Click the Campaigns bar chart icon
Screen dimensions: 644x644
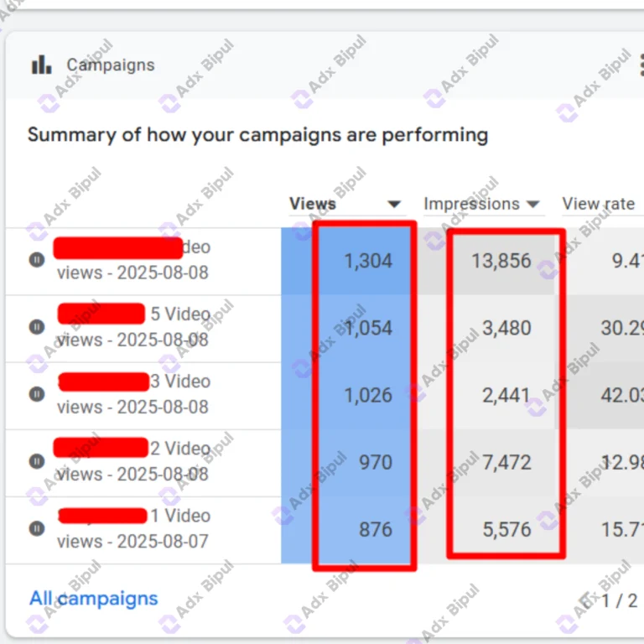(41, 65)
